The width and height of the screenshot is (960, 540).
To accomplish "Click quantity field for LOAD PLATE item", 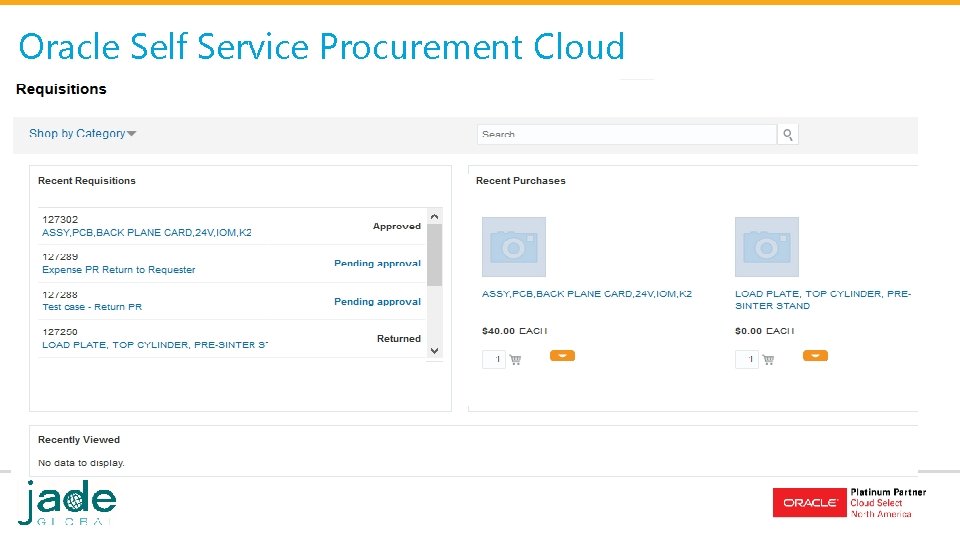I will 747,359.
